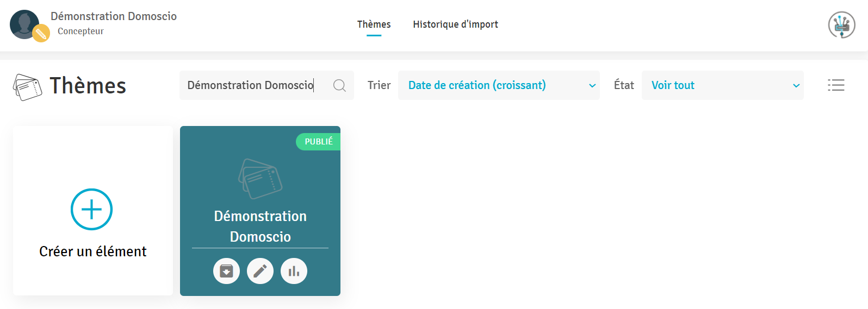
Task: Switch to list view icon
Action: coord(836,85)
